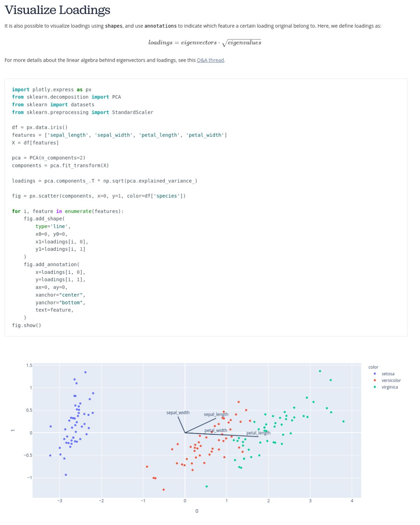Click y-axis tick label −0.5
The height and width of the screenshot is (525, 420).
tap(28, 455)
